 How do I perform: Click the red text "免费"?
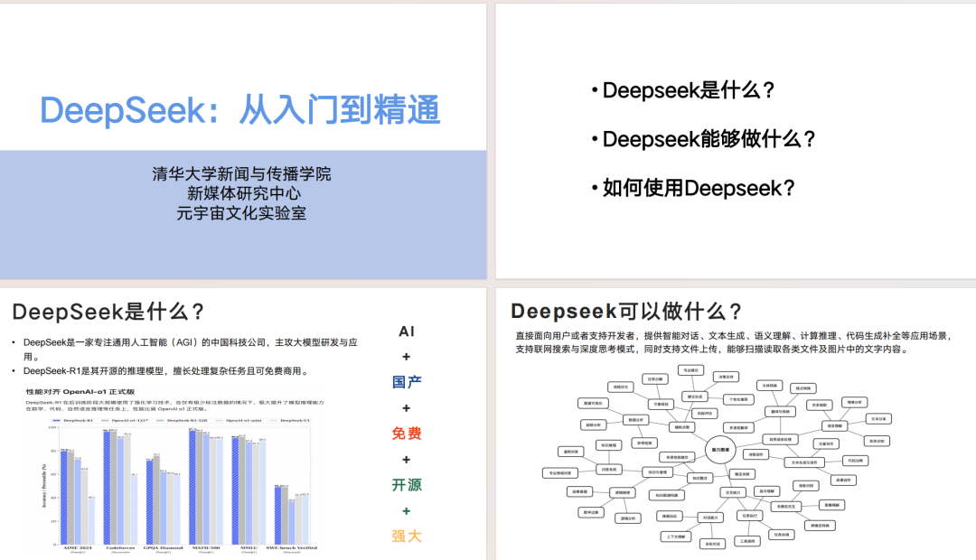(x=405, y=433)
